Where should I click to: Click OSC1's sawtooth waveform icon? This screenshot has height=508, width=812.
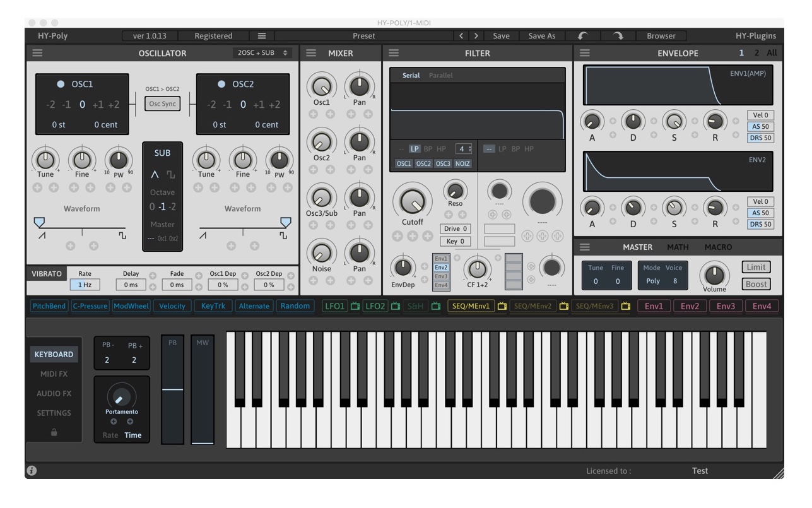tap(42, 236)
